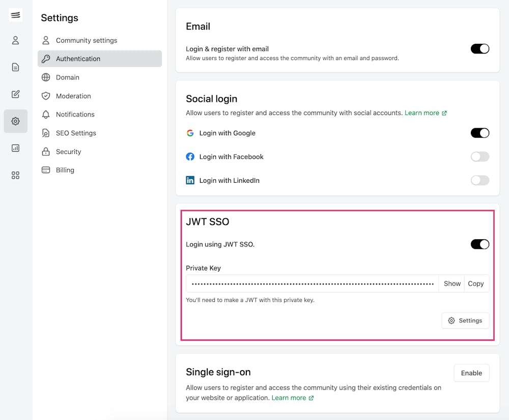This screenshot has height=420, width=509.
Task: Enable Login with Facebook toggle
Action: [479, 157]
